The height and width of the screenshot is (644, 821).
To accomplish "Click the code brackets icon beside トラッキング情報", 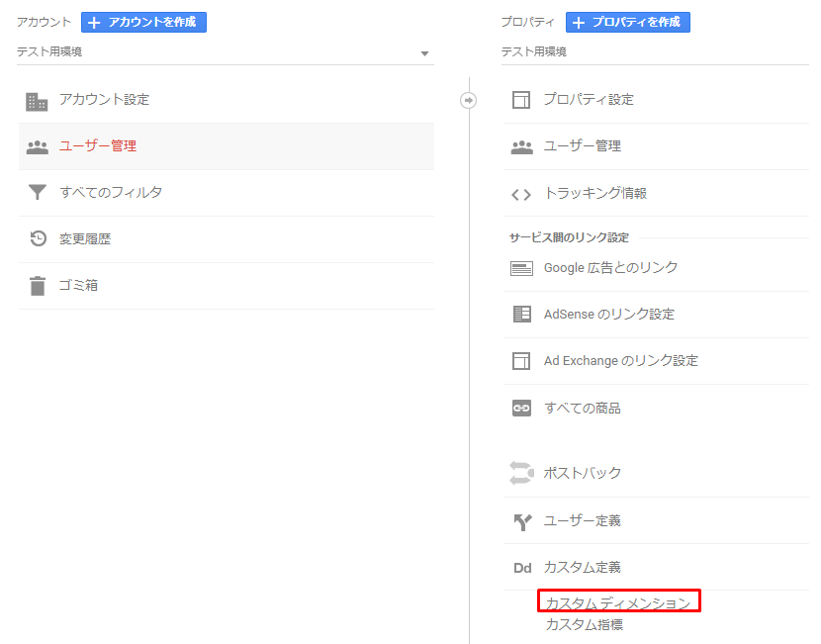I will [521, 195].
